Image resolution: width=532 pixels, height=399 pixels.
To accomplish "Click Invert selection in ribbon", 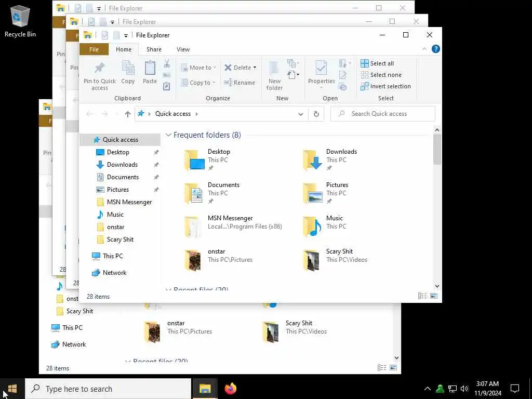I will click(x=385, y=87).
